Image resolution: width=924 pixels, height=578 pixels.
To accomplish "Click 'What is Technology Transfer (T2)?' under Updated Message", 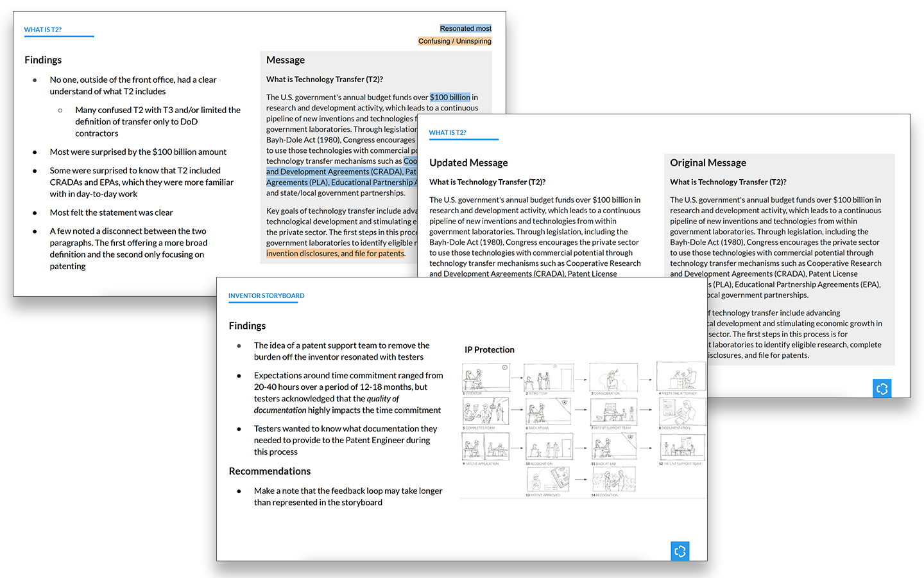I will (x=487, y=182).
